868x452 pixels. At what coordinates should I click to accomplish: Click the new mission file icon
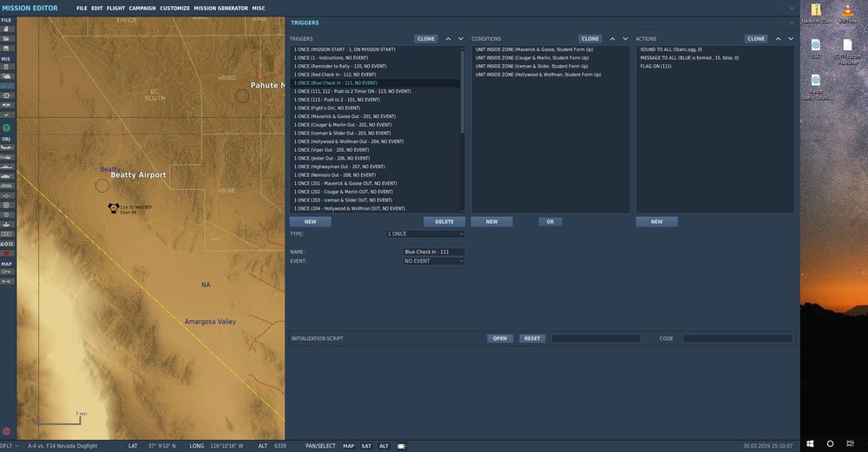tap(7, 29)
